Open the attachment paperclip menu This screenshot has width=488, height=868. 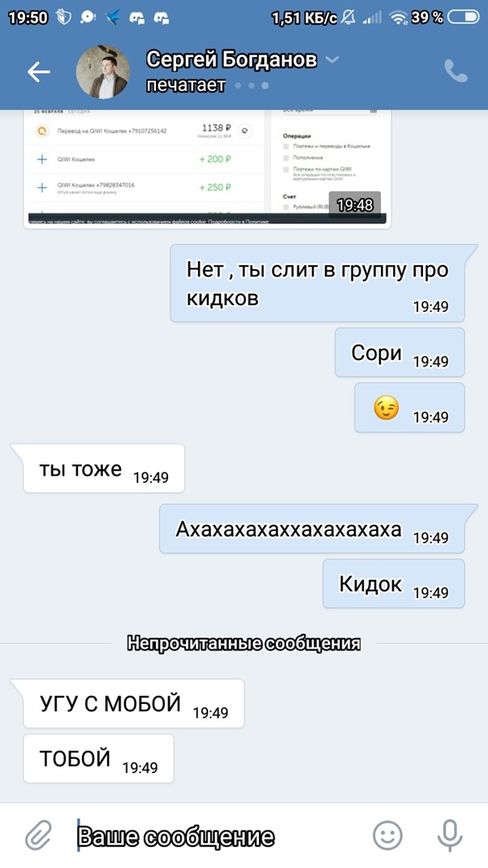point(39,836)
